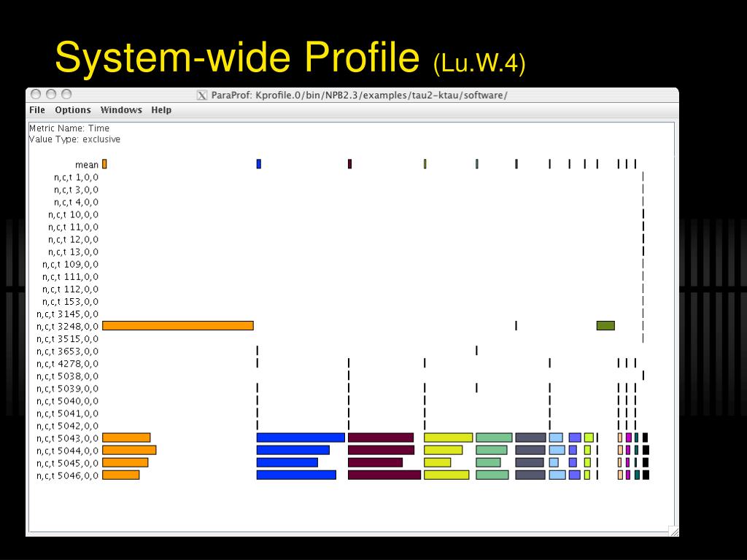Select row label n,c,t 111,0,0
Viewport: 747px width, 560px height.
click(71, 276)
